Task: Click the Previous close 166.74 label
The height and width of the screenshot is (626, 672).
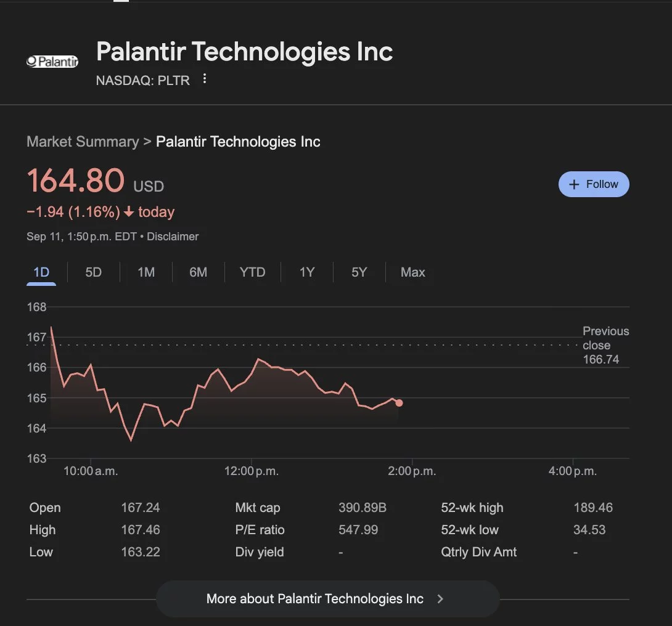Action: pyautogui.click(x=605, y=345)
